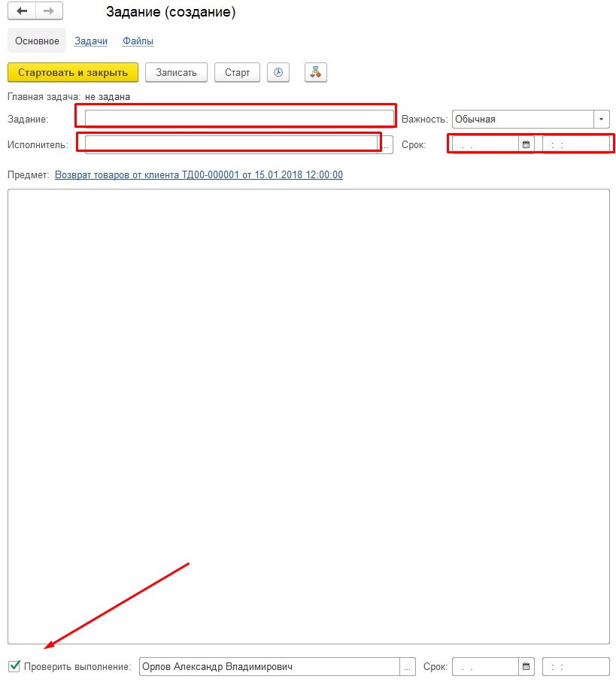Click the ellipsis button next to Исполнитель
Screen dimensions: 616x682
[386, 144]
